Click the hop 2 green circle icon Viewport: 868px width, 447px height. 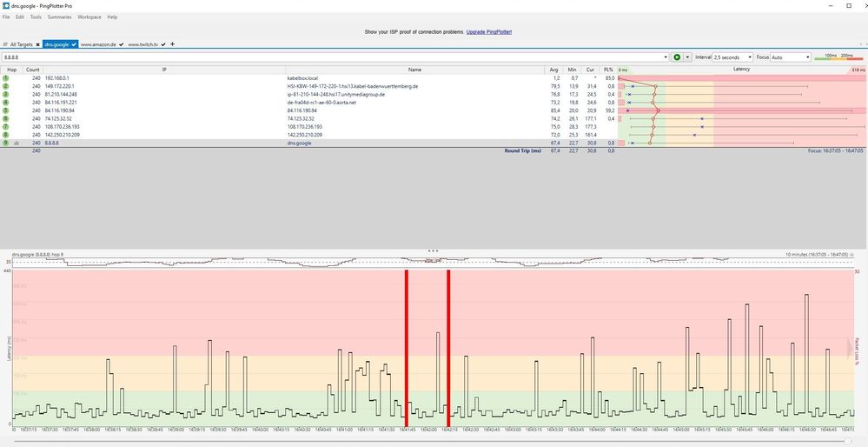coord(5,86)
